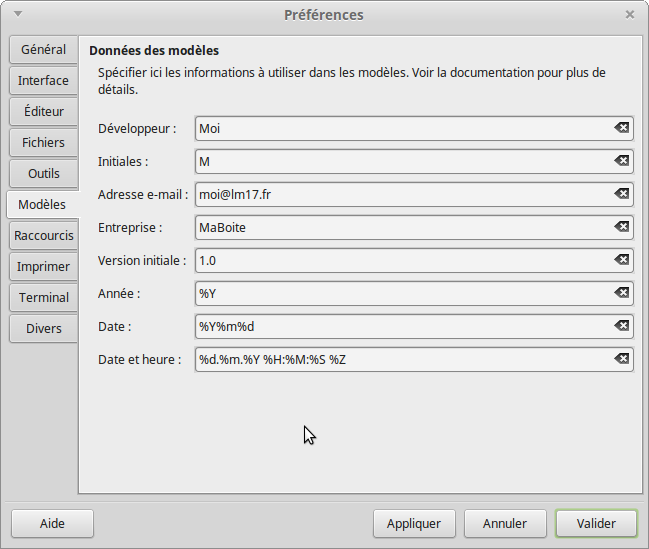The width and height of the screenshot is (649, 549).
Task: Cancel changes with the Annuler button
Action: [x=504, y=523]
